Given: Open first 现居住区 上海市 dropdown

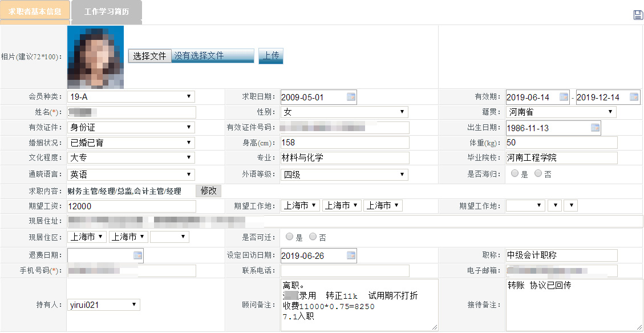Looking at the screenshot, I should coord(87,237).
